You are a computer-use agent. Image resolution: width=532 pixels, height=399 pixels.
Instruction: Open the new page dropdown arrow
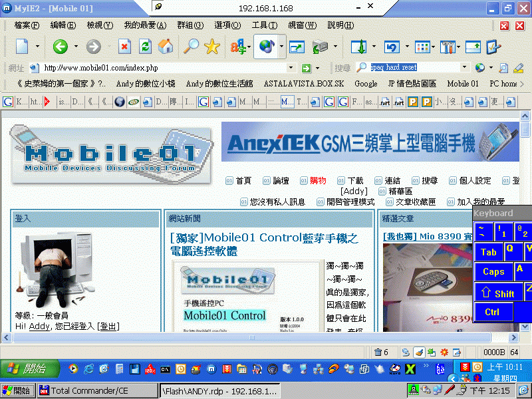[37, 47]
